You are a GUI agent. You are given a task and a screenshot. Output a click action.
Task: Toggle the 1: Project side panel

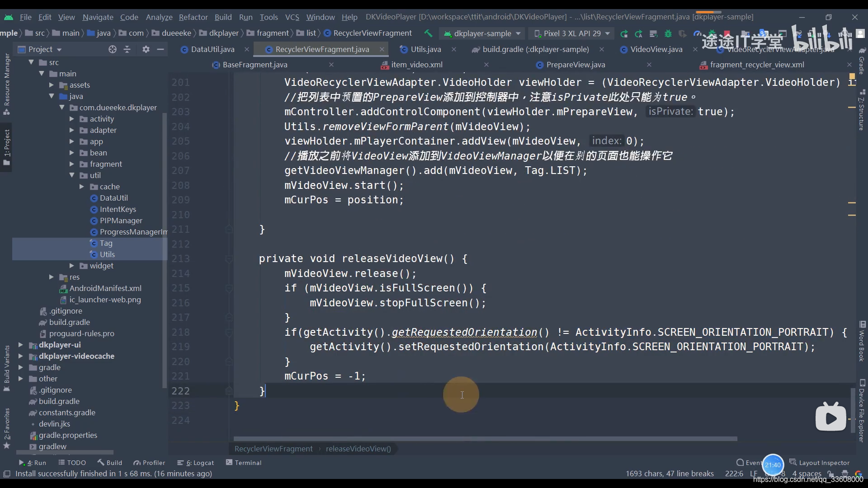(7, 147)
